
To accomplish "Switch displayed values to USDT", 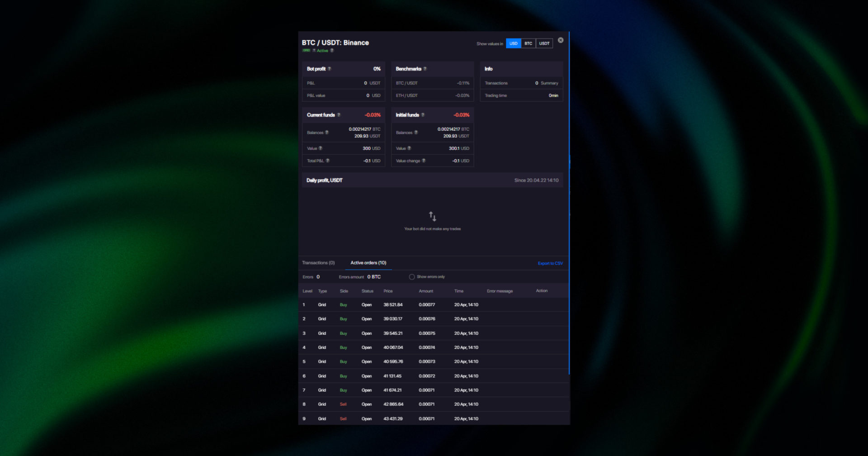I will pos(544,43).
